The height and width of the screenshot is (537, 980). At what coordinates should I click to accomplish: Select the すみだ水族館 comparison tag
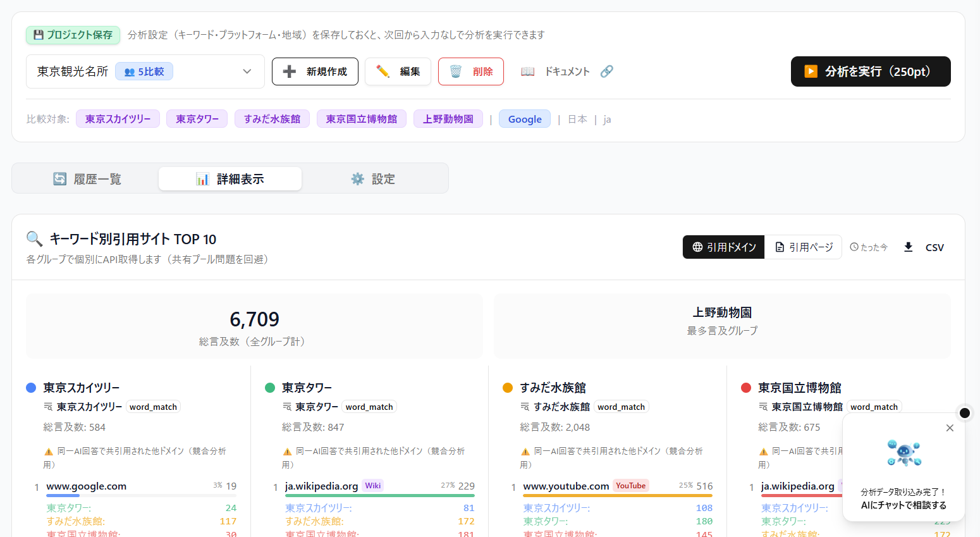[272, 119]
